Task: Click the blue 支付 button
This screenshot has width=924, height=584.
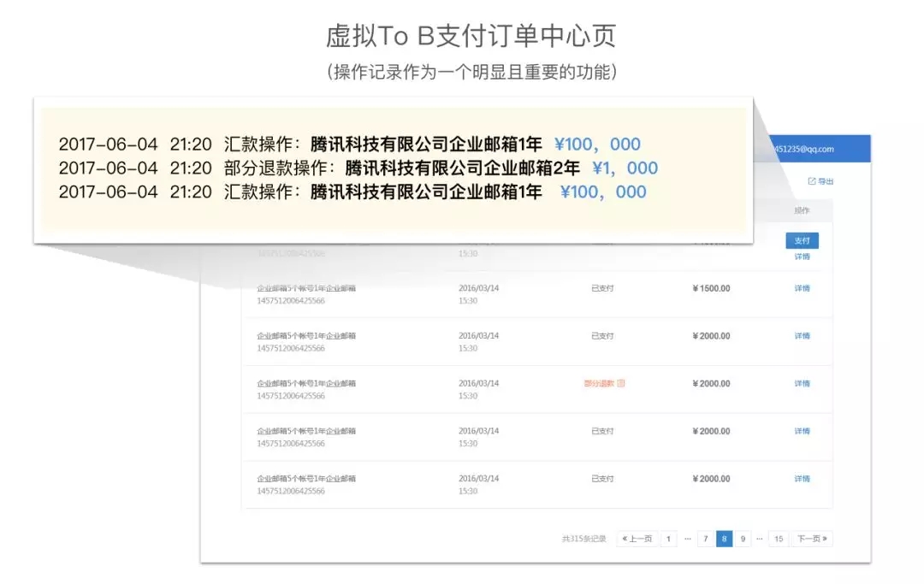Action: (802, 240)
